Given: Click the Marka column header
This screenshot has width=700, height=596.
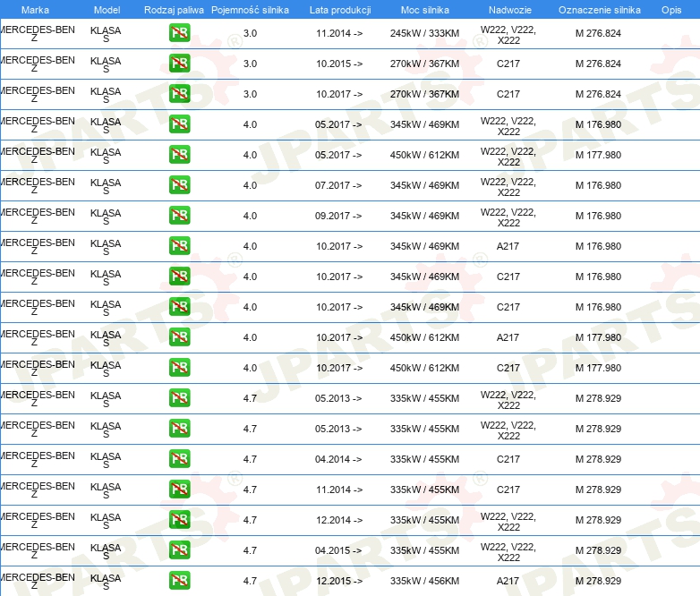Looking at the screenshot, I should click(x=35, y=9).
